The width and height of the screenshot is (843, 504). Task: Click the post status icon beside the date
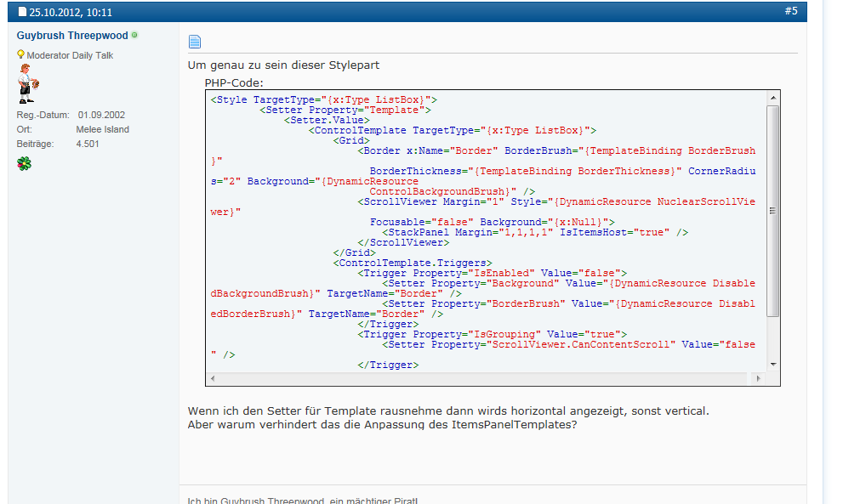[x=22, y=11]
